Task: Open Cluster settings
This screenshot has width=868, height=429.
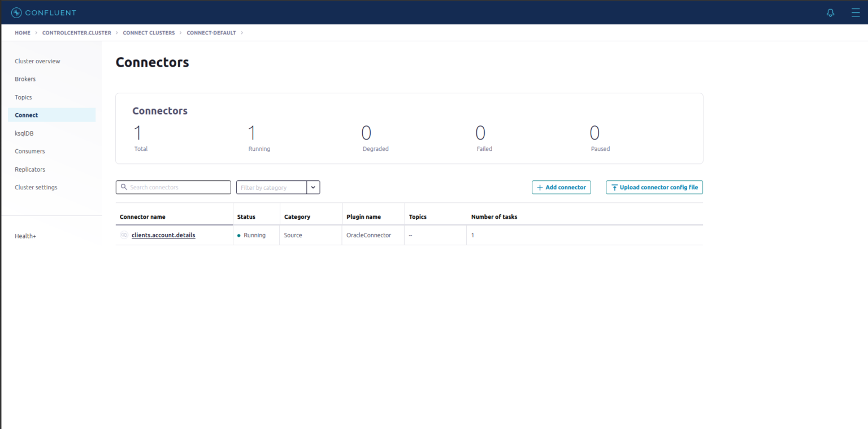Action: click(36, 187)
